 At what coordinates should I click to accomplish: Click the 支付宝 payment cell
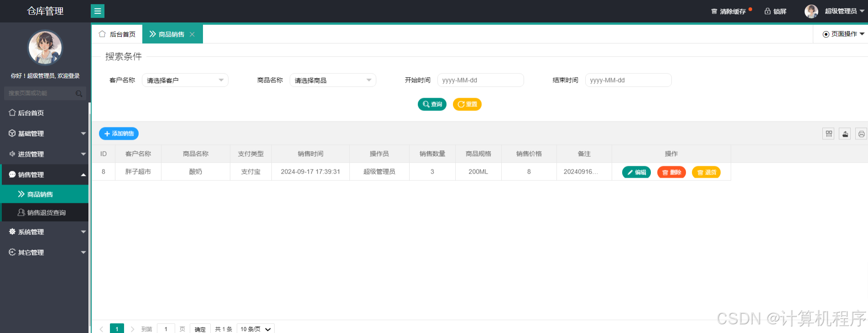(251, 172)
